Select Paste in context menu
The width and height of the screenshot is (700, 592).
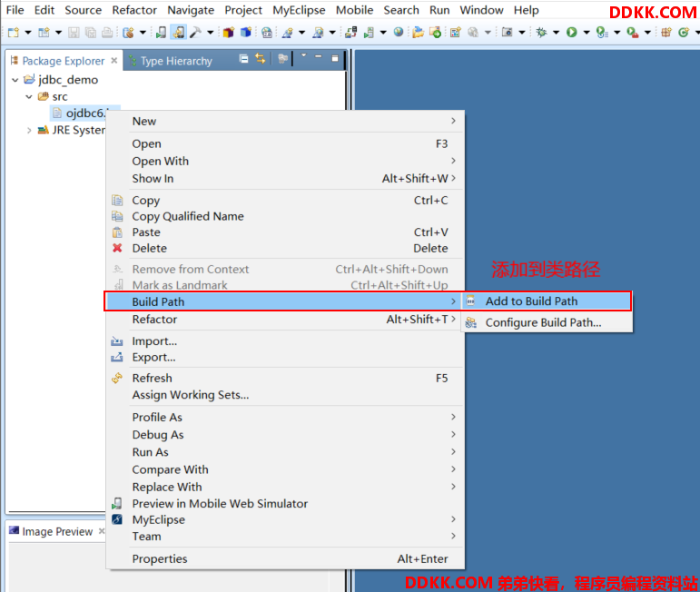[x=285, y=232]
